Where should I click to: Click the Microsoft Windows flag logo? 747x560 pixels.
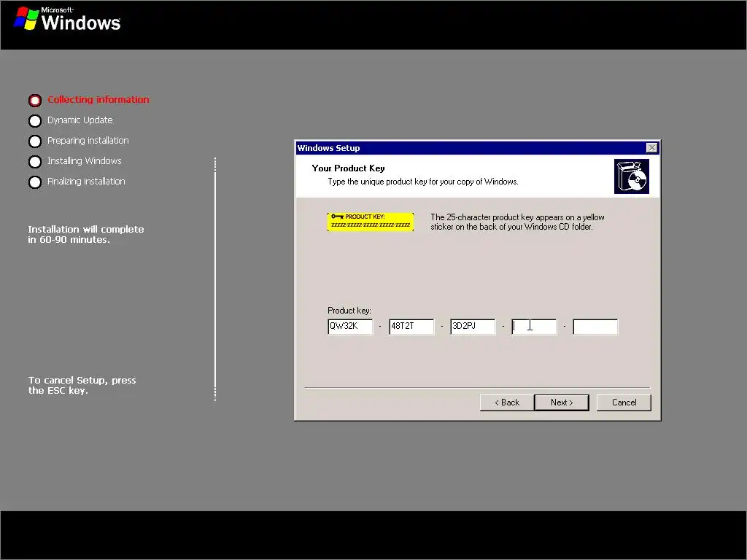(26, 18)
